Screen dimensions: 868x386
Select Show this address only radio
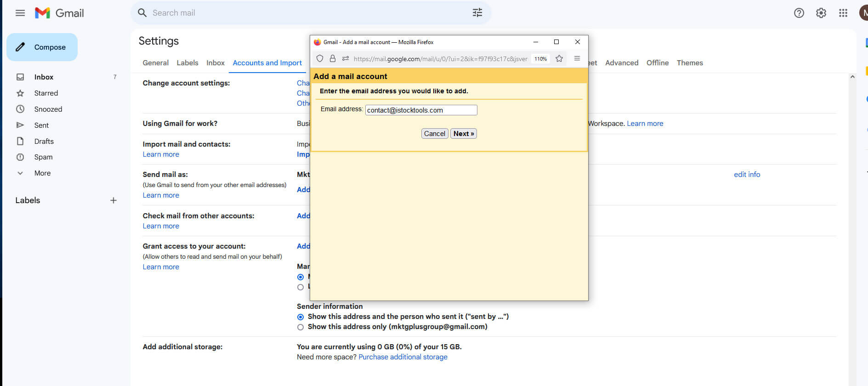click(x=301, y=327)
